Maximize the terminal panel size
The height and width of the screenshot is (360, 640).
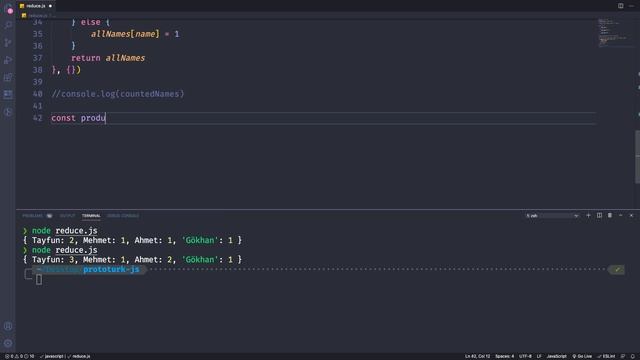620,216
